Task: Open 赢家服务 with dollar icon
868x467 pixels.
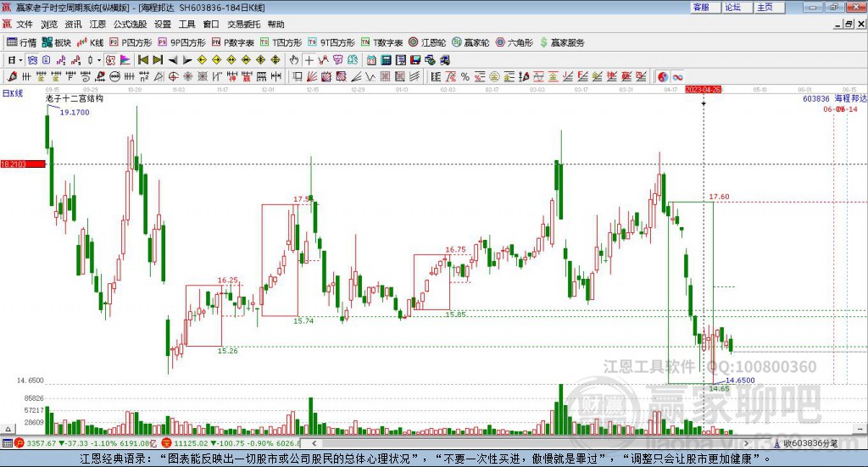Action: click(x=562, y=42)
